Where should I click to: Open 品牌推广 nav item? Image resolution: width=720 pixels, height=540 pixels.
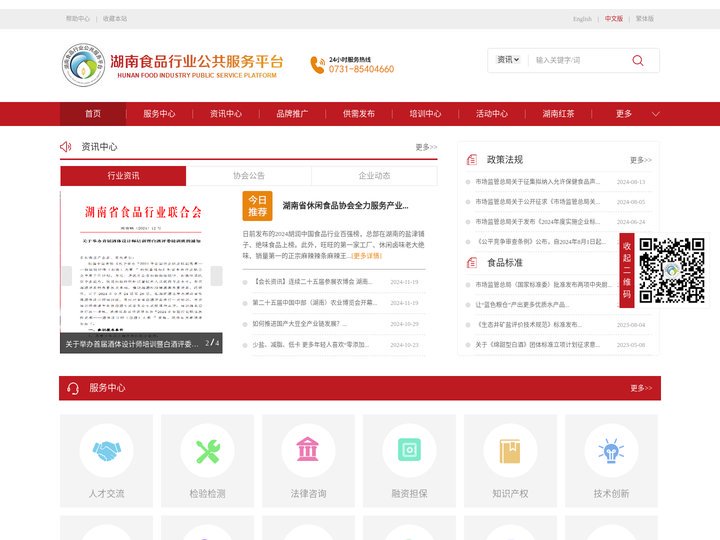(292, 113)
